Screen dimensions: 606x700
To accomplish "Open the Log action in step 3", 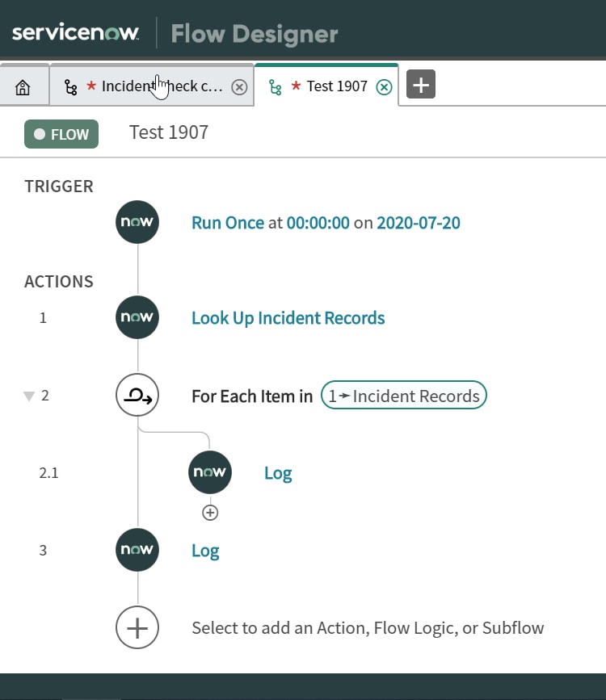I will [205, 551].
